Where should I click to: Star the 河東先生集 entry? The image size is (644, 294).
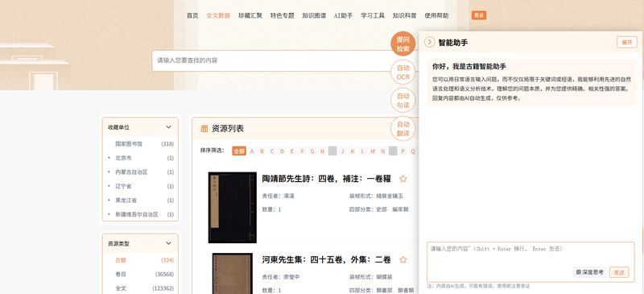(x=403, y=259)
